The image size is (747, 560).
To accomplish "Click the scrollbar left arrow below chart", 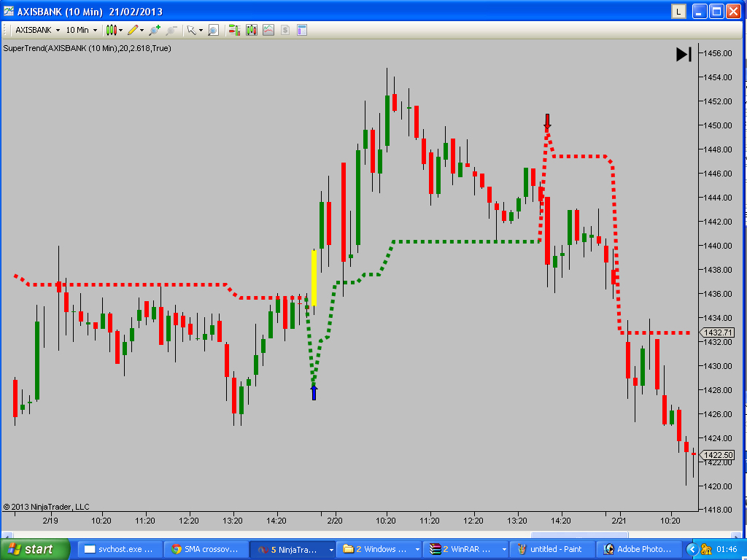I will (x=7, y=536).
